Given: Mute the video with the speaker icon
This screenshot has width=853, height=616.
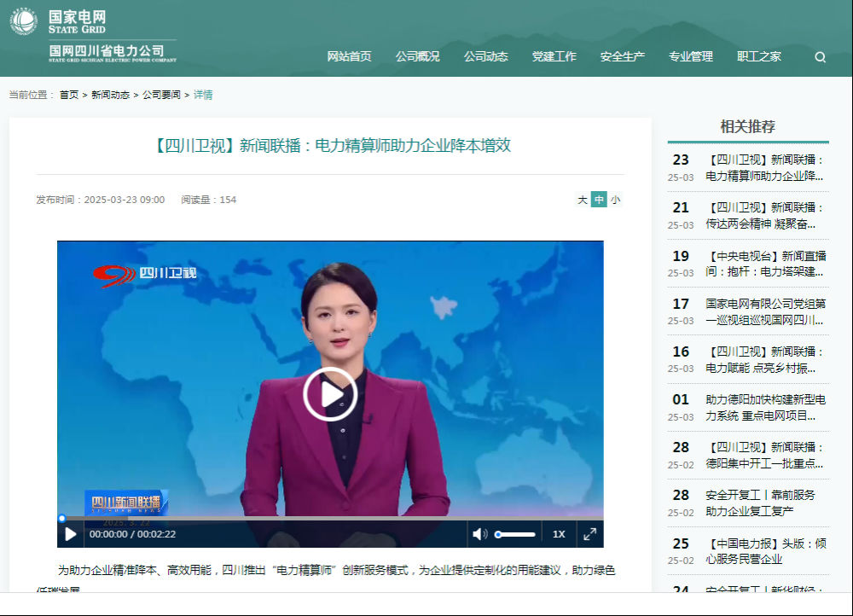Looking at the screenshot, I should tap(479, 534).
